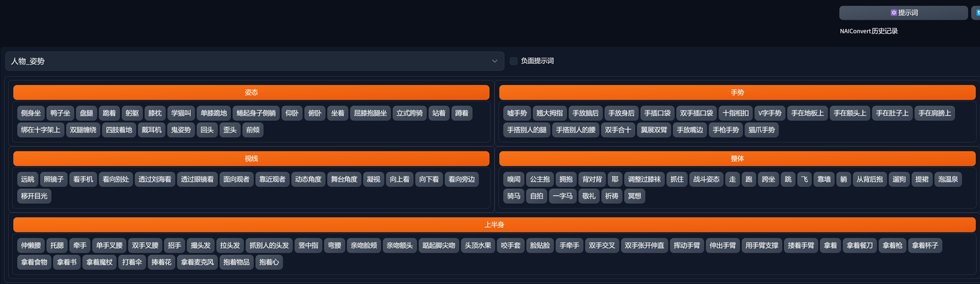Choose the 从背后抱 tag
This screenshot has height=284, width=980.
coord(870,179)
